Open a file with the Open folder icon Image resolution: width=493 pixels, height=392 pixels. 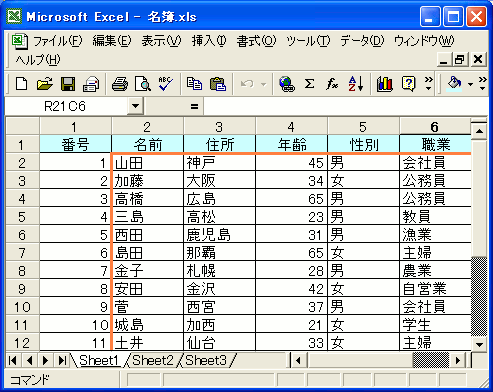(45, 84)
